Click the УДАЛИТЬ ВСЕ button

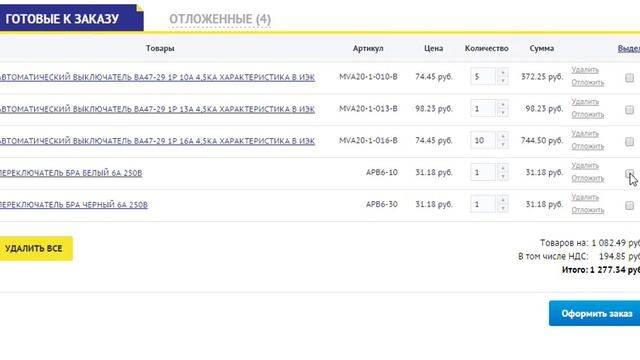36,248
